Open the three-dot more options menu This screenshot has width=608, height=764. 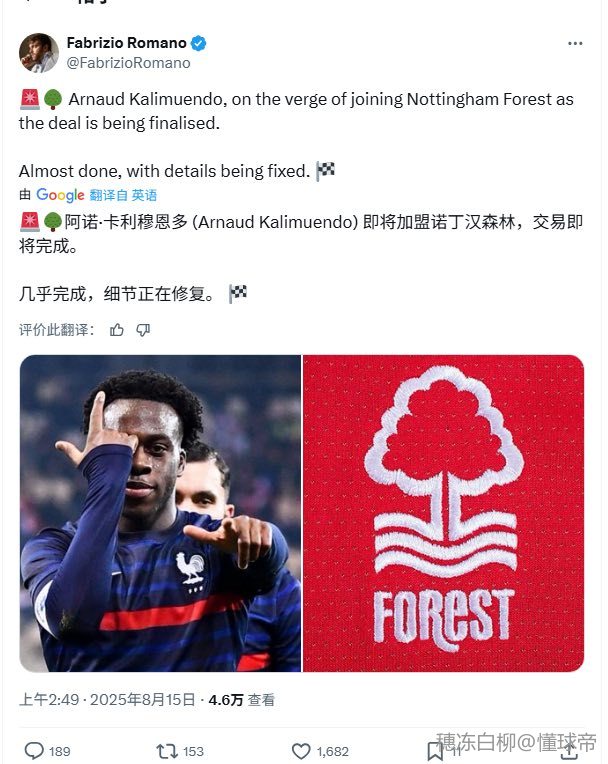575,44
